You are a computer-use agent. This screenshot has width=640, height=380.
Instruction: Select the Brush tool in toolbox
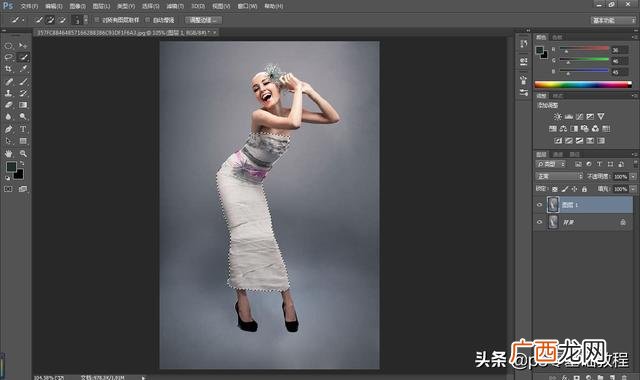(x=23, y=82)
